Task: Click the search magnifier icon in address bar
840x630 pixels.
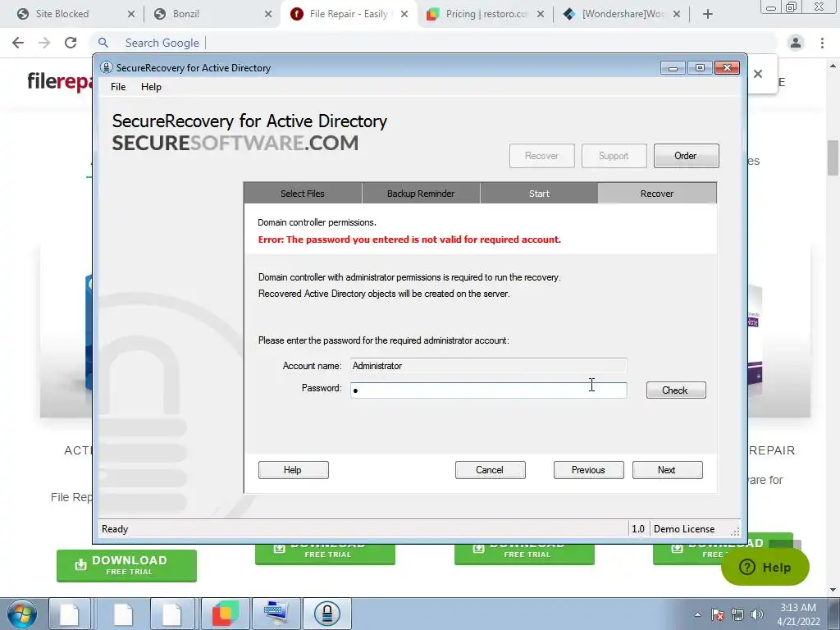Action: point(103,43)
